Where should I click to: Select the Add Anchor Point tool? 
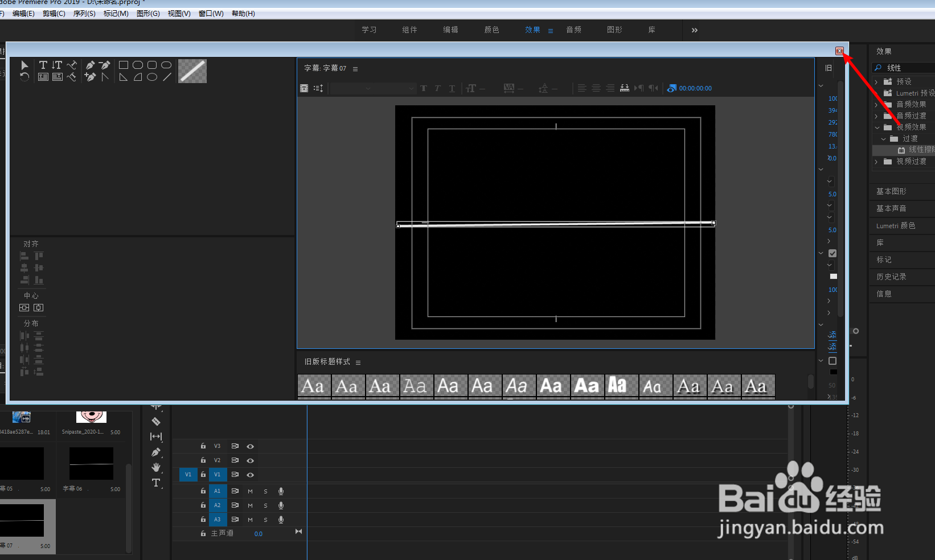(90, 77)
